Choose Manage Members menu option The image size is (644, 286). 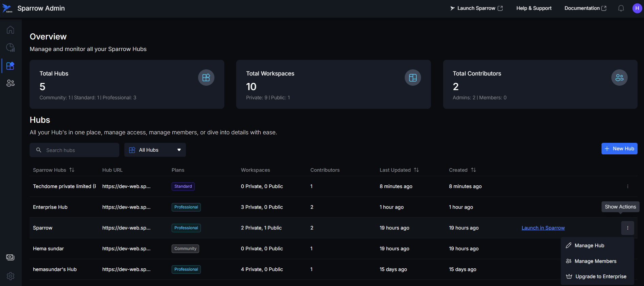(x=595, y=261)
